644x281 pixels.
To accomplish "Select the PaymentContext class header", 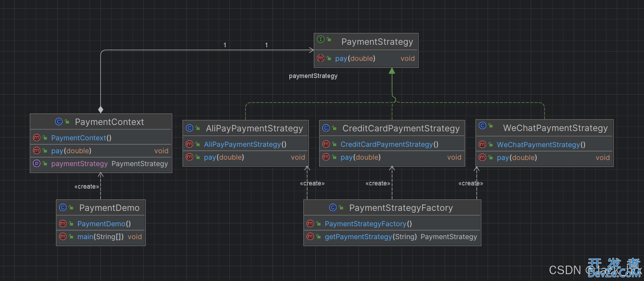I will [x=101, y=122].
